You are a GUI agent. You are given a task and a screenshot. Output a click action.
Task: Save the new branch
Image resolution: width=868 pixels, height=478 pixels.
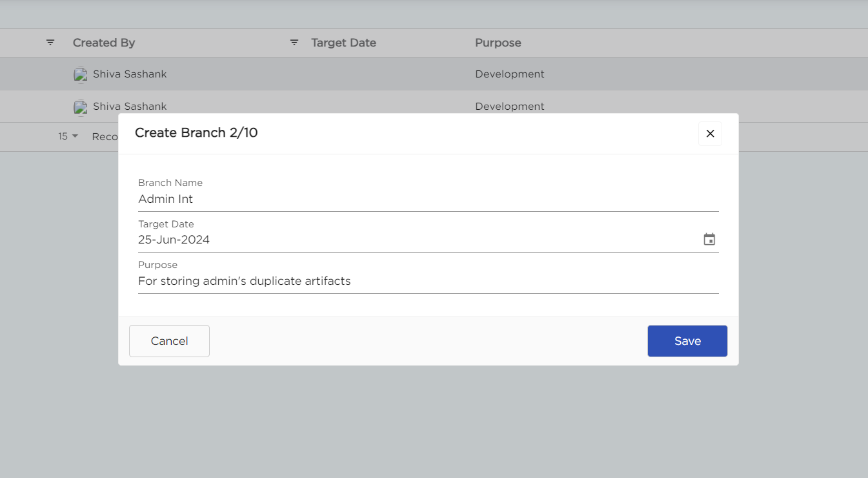coord(687,341)
